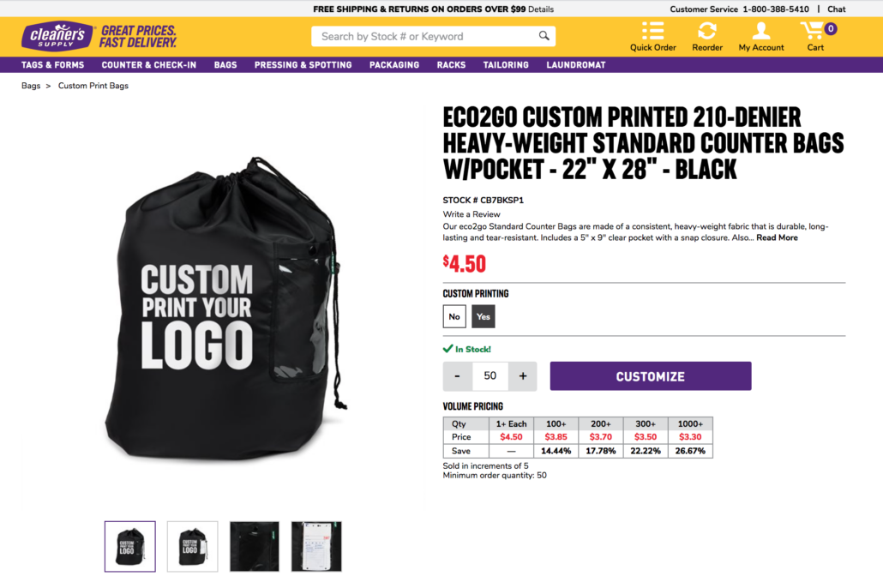The width and height of the screenshot is (883, 588).
Task: Open the Tags & Forms menu
Action: 52,65
